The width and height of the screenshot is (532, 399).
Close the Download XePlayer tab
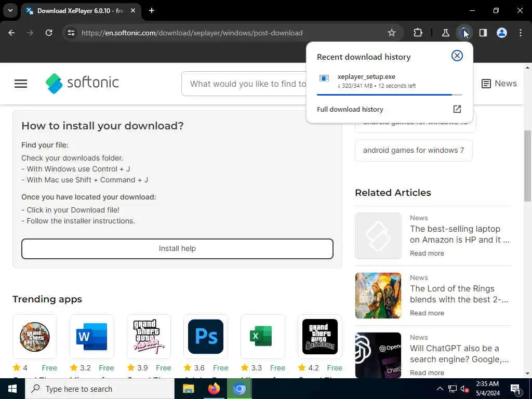pos(133,10)
